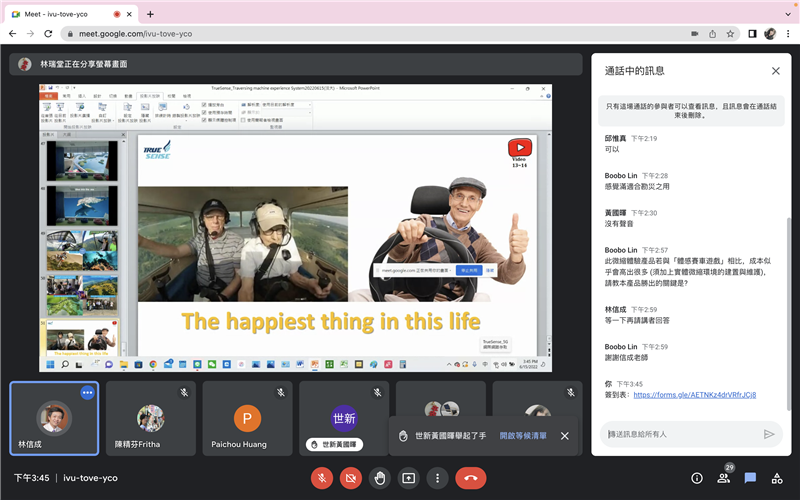
Task: Toggle the chat panel icon
Action: tap(750, 478)
